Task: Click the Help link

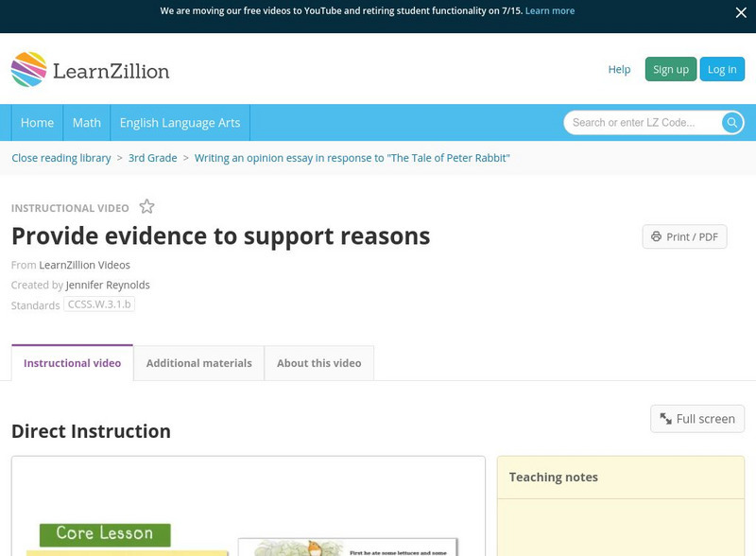Action: [x=619, y=68]
